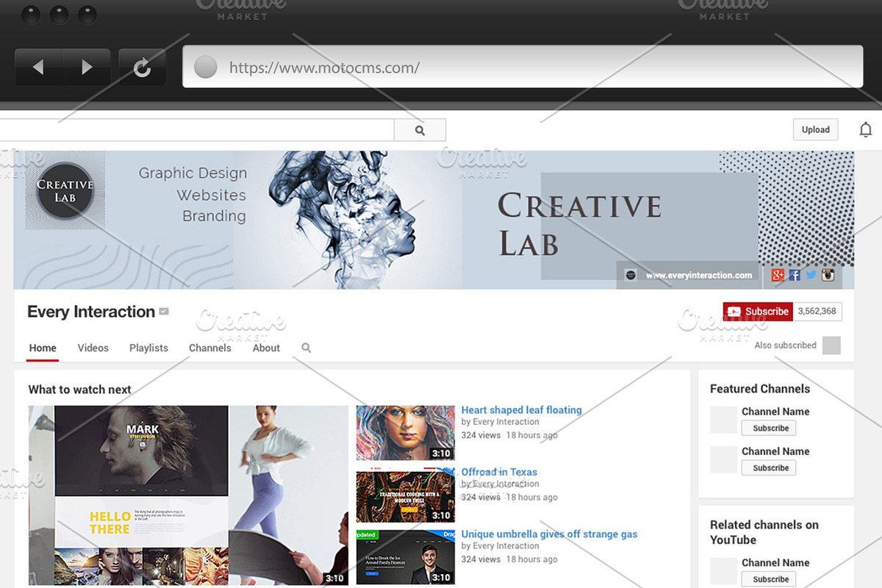Viewport: 882px width, 588px height.
Task: Open the Videos tab
Action: [93, 348]
